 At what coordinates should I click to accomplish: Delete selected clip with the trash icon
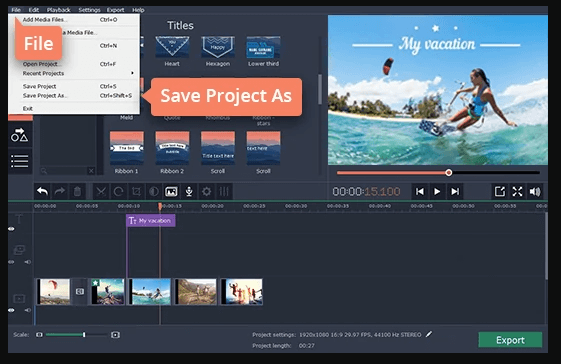[x=77, y=191]
